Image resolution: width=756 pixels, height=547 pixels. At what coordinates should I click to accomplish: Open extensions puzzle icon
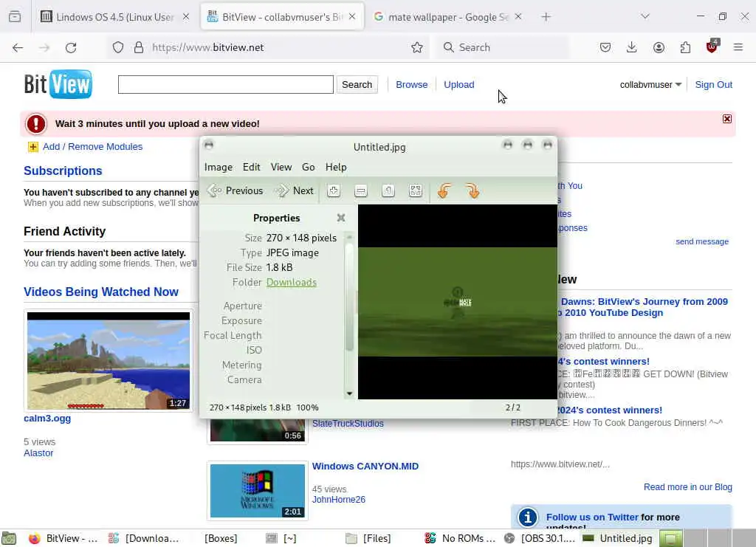click(685, 47)
